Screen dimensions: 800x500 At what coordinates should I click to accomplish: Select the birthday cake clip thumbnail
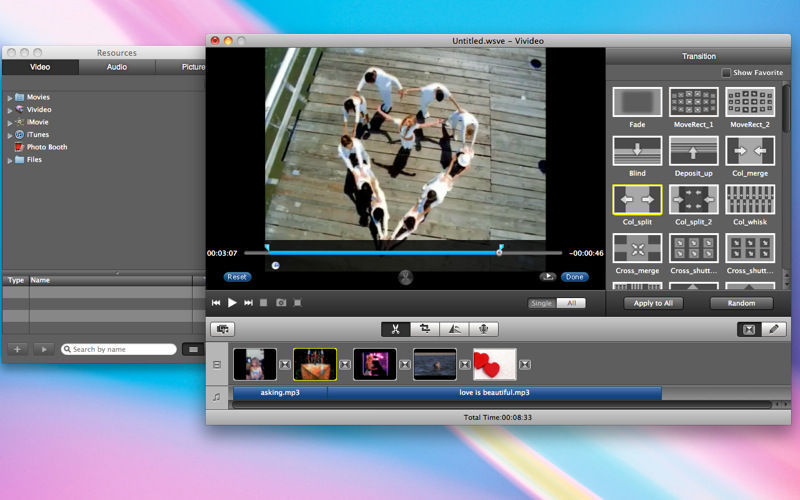[315, 364]
